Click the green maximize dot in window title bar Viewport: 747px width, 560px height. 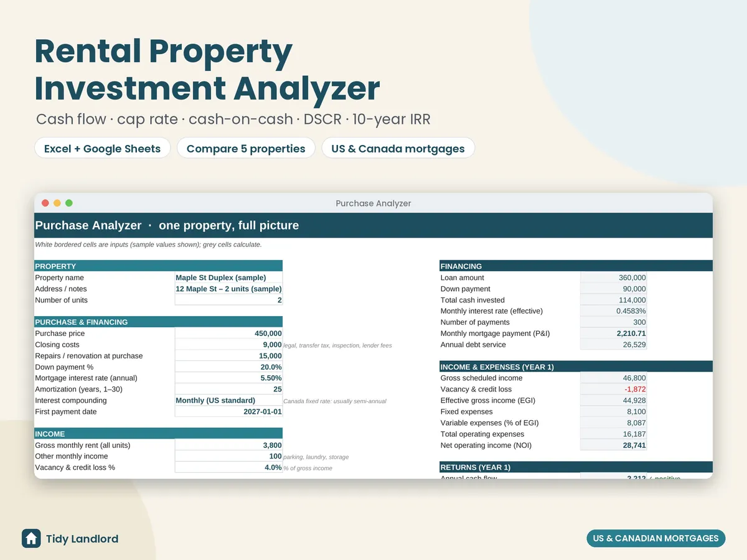[x=69, y=203]
